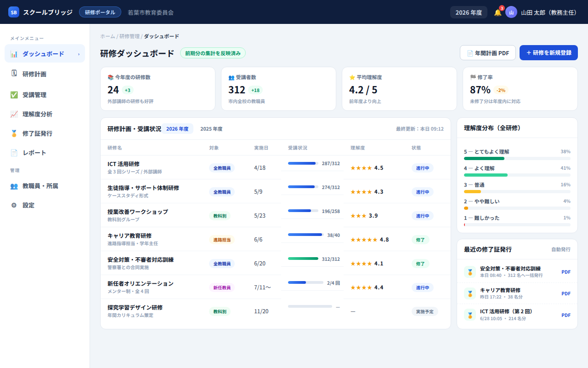The image size is (588, 368).
Task: Open the 新任者オリエンテーション row title
Action: (x=141, y=284)
